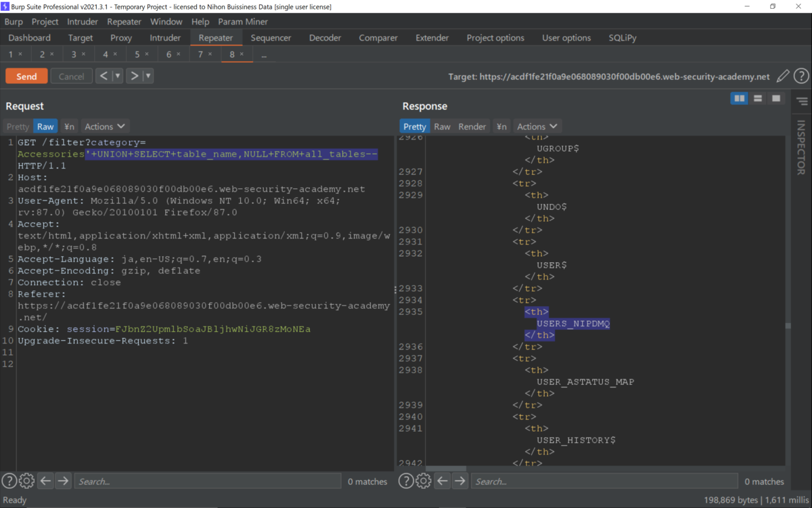Screen dimensions: 812x508
Task: Go back in request history
Action: (104, 76)
